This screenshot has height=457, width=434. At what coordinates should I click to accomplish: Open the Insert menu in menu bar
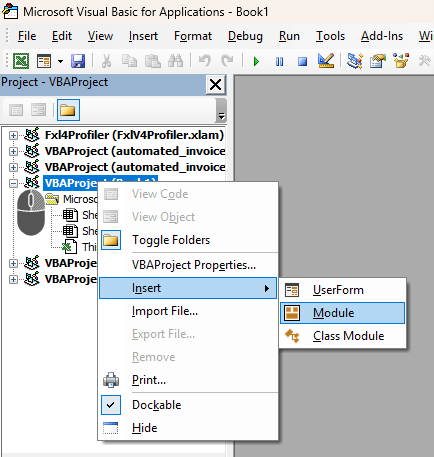(x=143, y=36)
